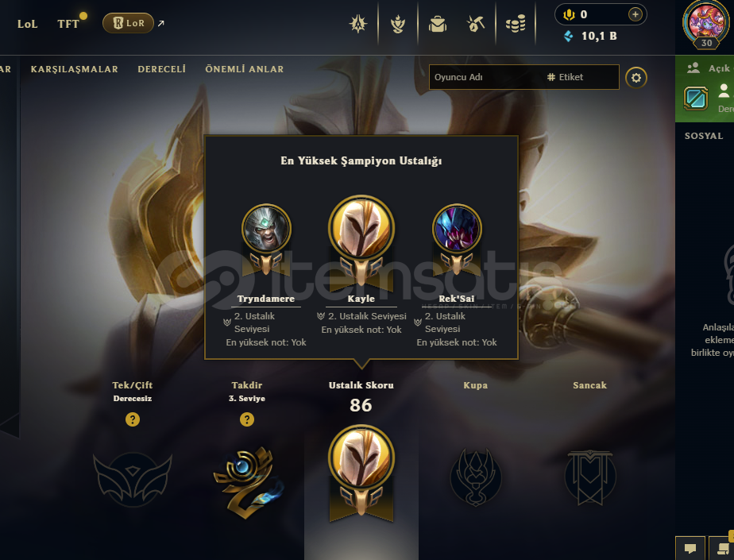Open the ÖNEMLİ ANLAR tab
The width and height of the screenshot is (734, 560).
[x=245, y=69]
